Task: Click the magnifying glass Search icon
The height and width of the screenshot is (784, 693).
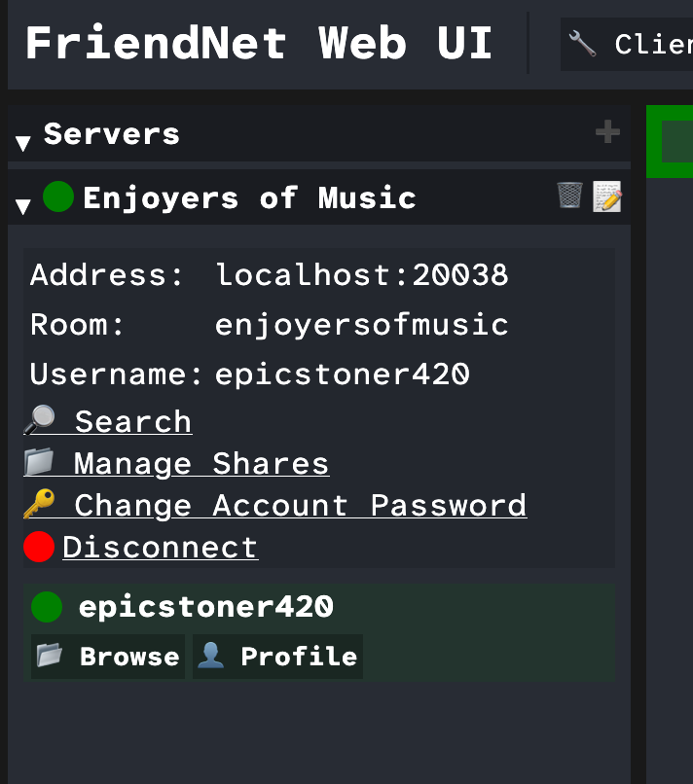Action: (39, 418)
